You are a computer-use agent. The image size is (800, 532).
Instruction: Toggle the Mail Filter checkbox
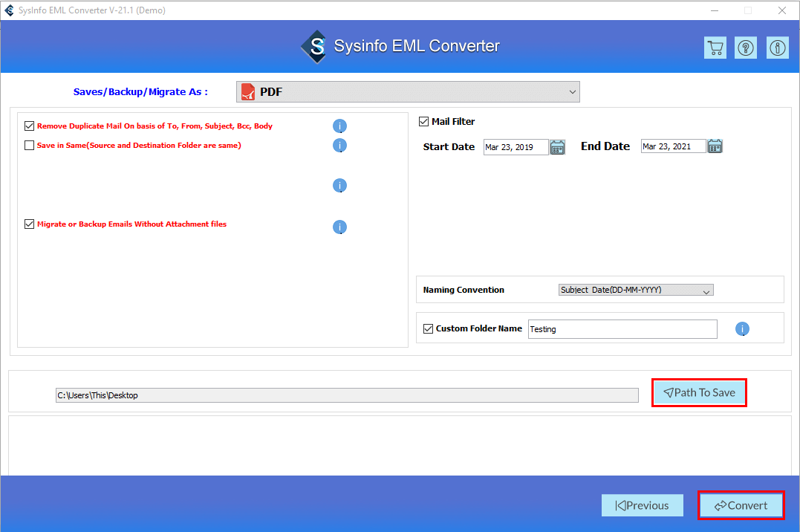423,122
